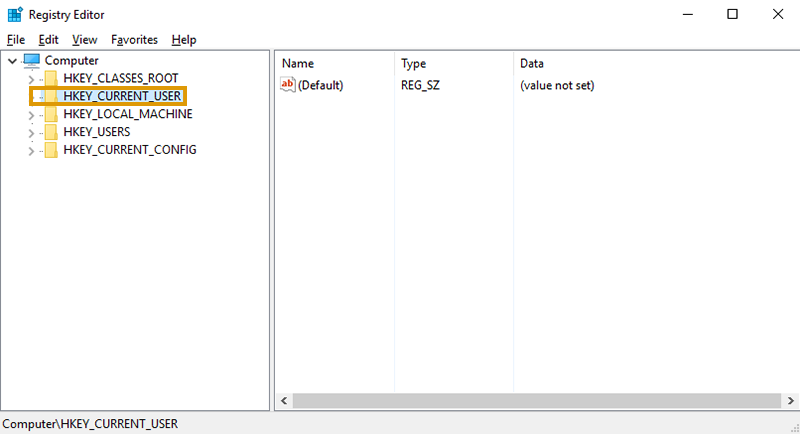Open the Favorites menu

click(134, 40)
